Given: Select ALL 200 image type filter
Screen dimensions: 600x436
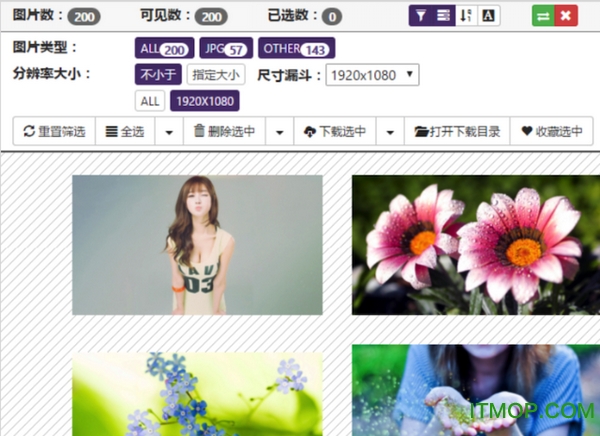Looking at the screenshot, I should (x=164, y=48).
